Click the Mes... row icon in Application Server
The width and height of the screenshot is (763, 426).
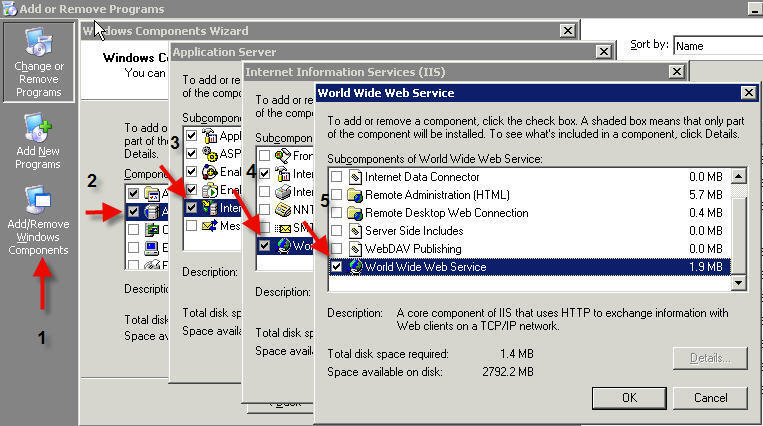[210, 225]
